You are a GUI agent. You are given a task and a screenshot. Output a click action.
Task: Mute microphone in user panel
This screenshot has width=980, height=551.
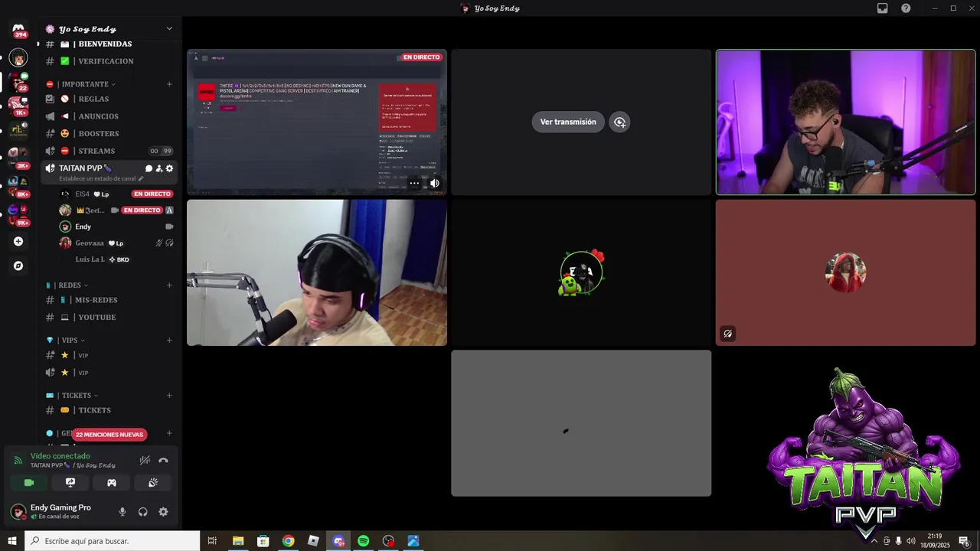pos(122,512)
